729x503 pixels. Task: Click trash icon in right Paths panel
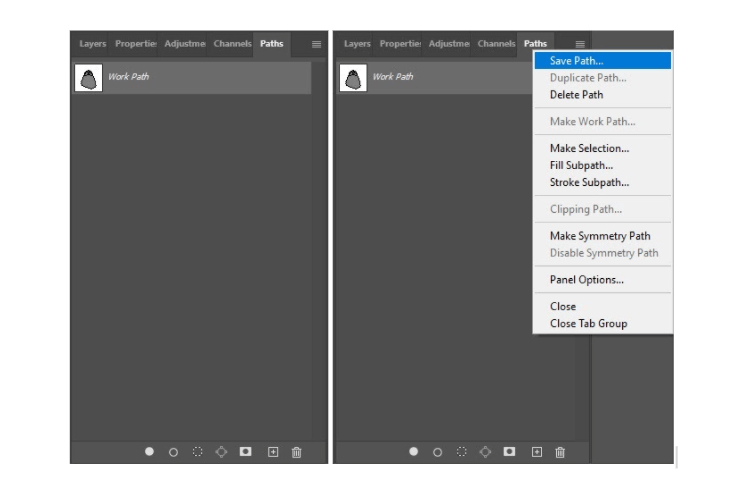(x=560, y=452)
